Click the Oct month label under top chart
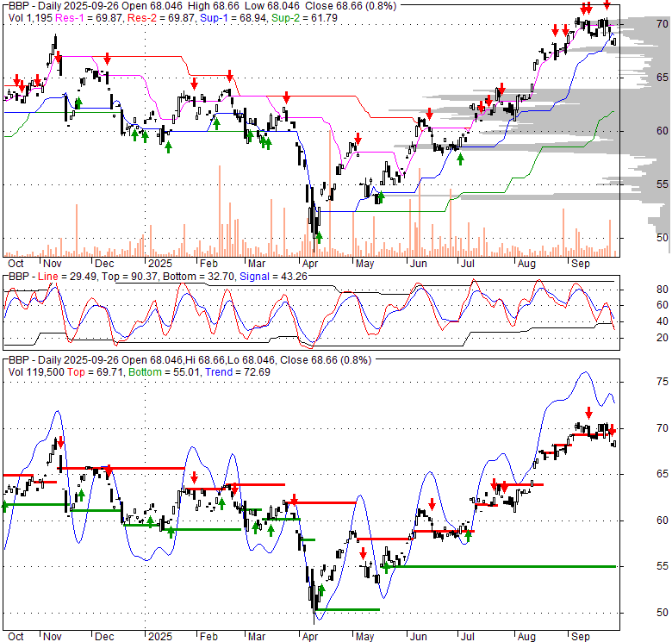Screen dimensions: 672x642 point(16,264)
